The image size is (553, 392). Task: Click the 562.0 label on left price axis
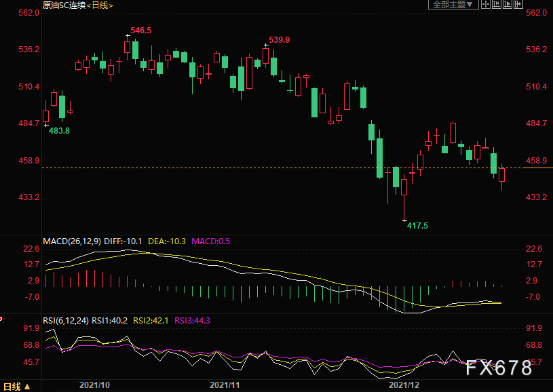(29, 13)
